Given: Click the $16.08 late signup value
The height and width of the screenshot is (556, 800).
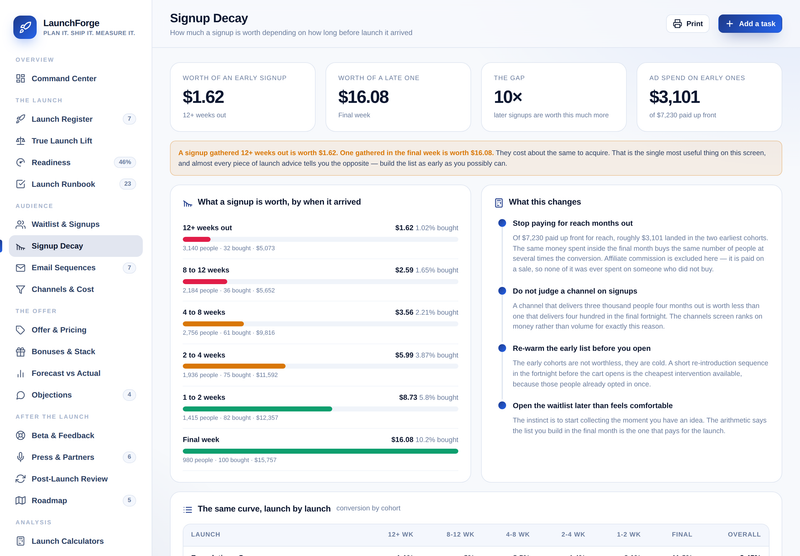Looking at the screenshot, I should (363, 97).
